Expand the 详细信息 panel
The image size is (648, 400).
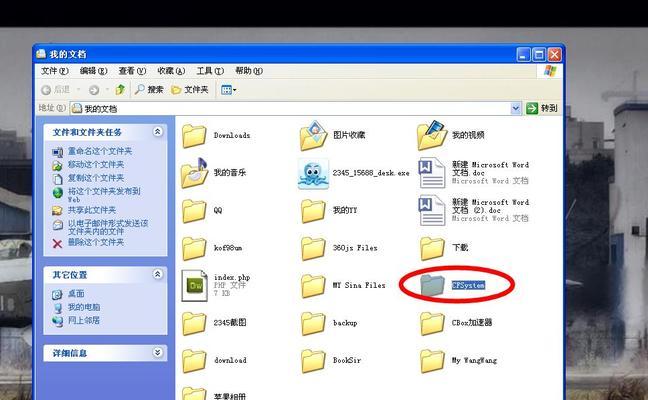point(157,352)
